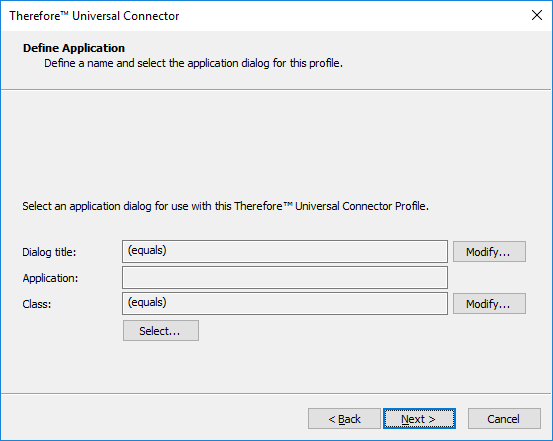Click into the Dialog title field
553x441 pixels.
coord(285,252)
